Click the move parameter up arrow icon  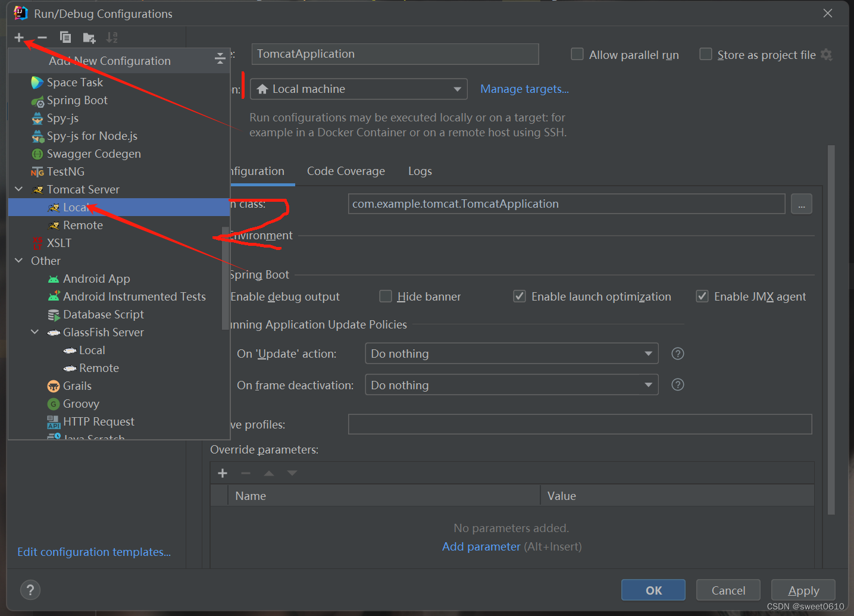[x=269, y=473]
